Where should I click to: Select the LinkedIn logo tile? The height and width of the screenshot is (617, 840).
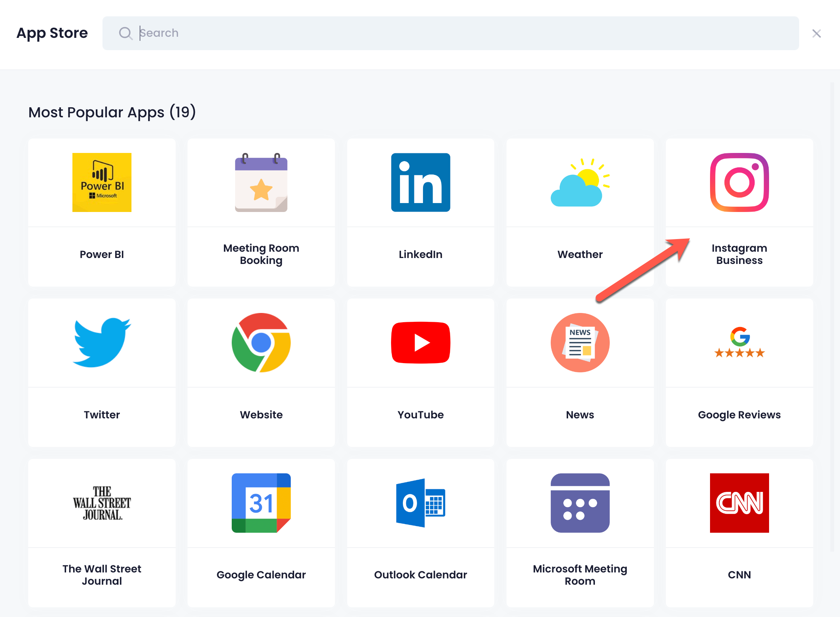tap(421, 182)
